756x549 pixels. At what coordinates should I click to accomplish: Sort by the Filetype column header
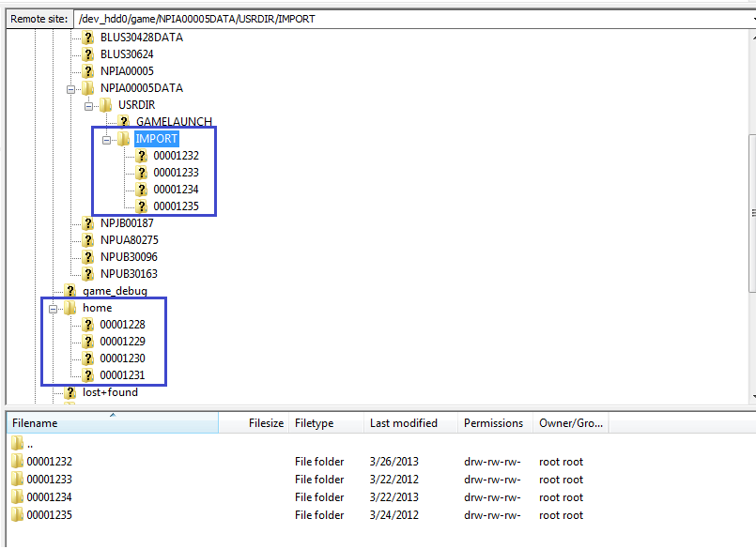[326, 422]
